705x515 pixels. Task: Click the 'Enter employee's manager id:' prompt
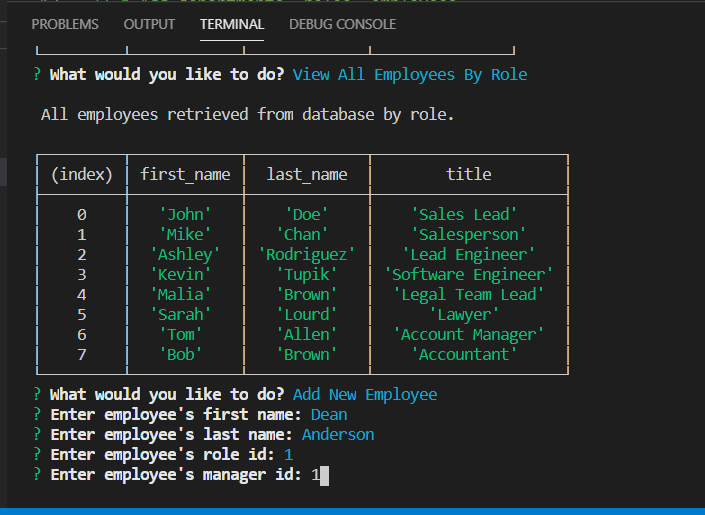(176, 475)
